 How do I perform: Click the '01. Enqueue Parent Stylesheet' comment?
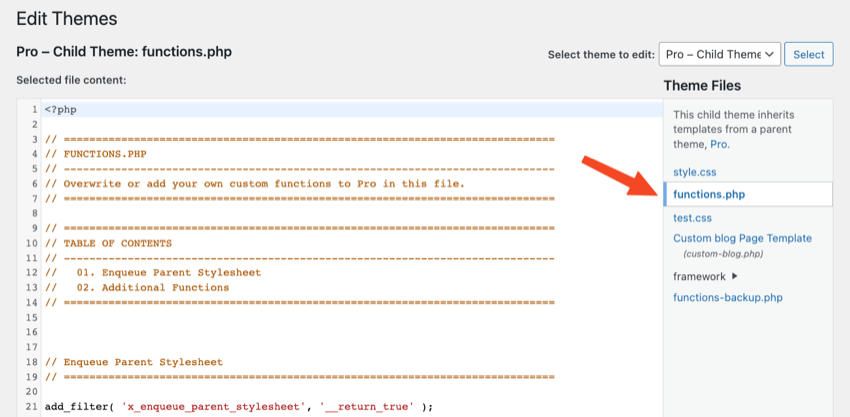coord(168,272)
